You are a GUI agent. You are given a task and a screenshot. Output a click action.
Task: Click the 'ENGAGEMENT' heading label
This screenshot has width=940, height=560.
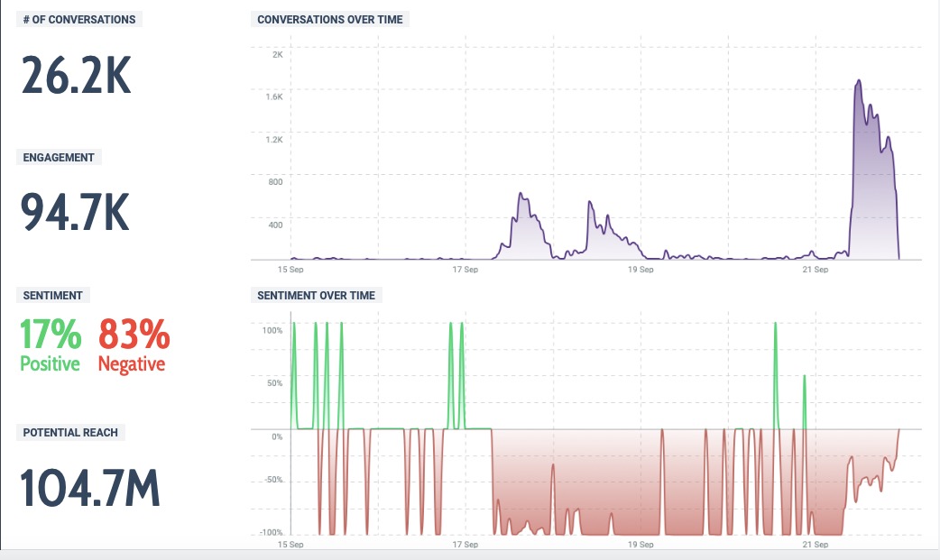point(59,157)
